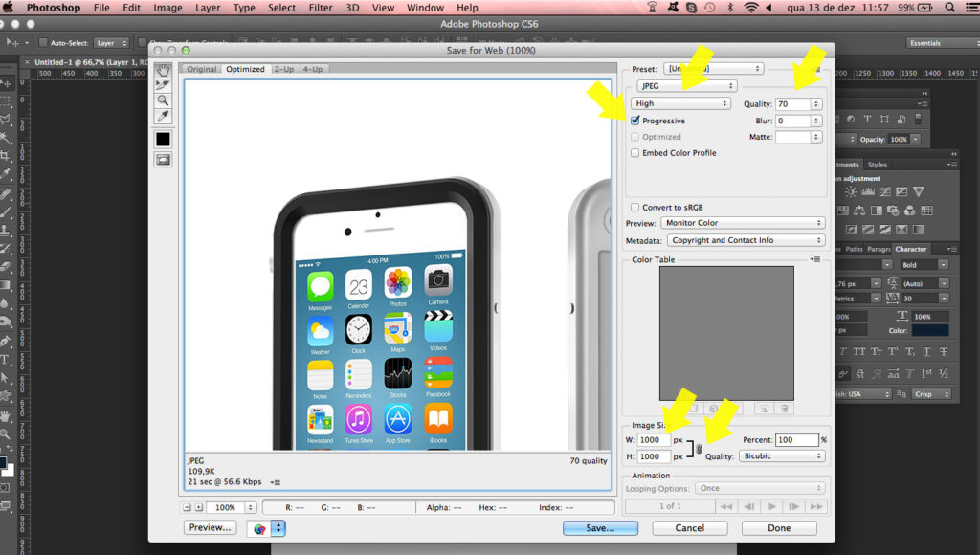980x555 pixels.
Task: Switch to the 4-Up tab
Action: (x=313, y=69)
